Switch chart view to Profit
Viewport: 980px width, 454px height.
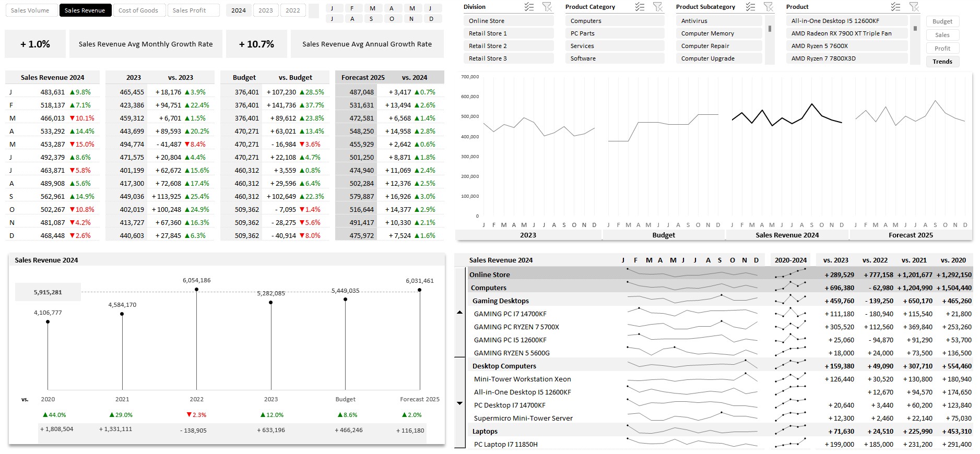pyautogui.click(x=942, y=49)
